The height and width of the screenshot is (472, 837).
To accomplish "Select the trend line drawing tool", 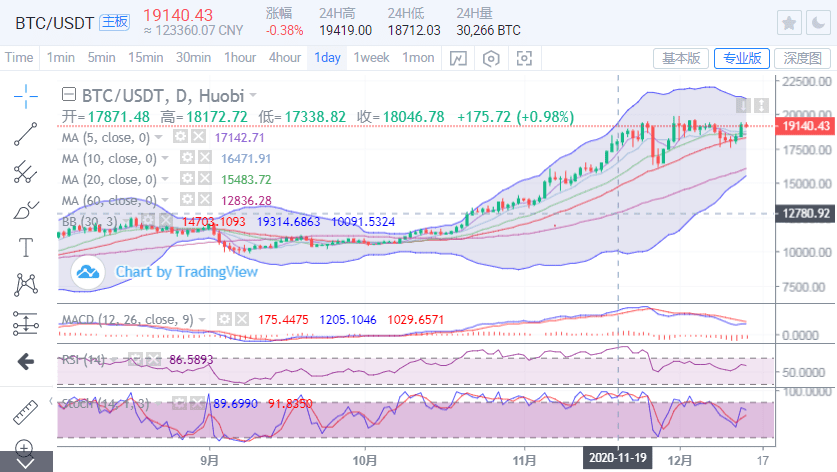I will (x=25, y=133).
